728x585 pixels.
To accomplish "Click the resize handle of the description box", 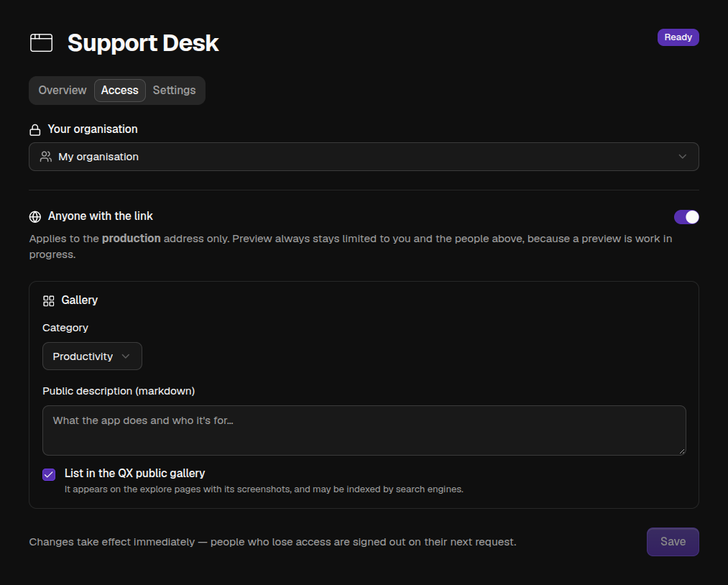I will (x=681, y=451).
